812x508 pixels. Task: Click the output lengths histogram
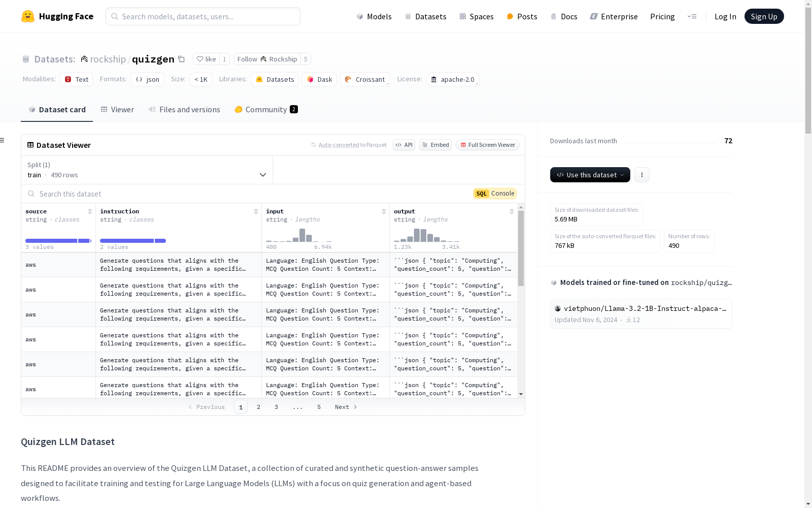point(427,235)
